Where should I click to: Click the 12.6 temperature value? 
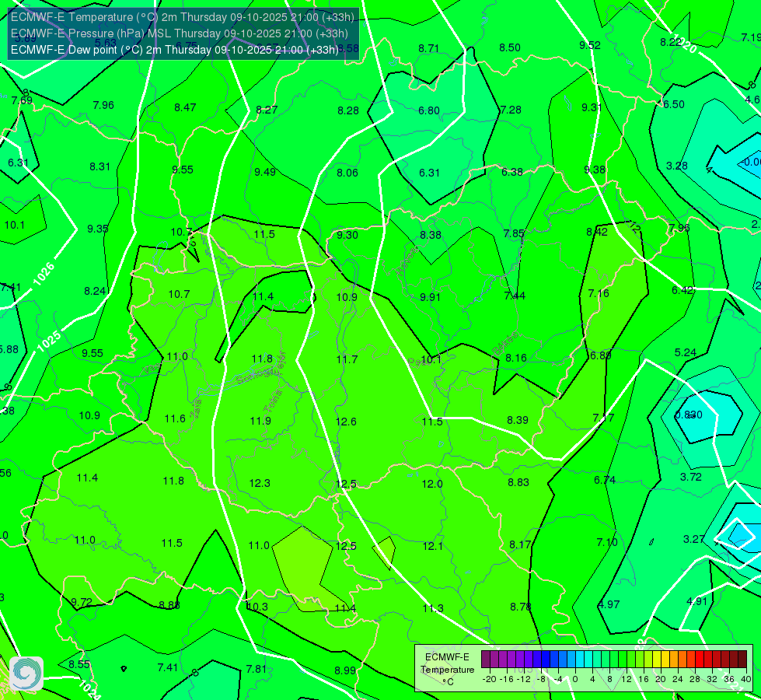pos(346,422)
